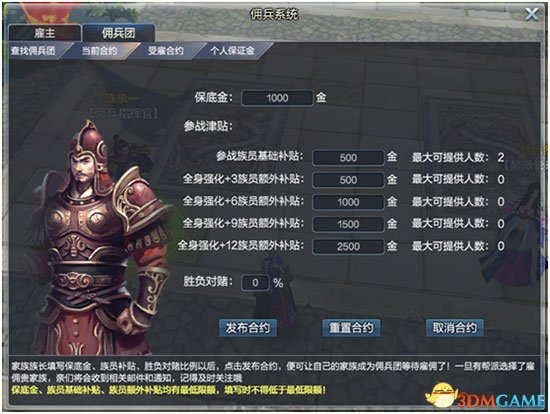The image size is (550, 414).
Task: Open the 查找佣兵团 sub-tab
Action: click(33, 51)
